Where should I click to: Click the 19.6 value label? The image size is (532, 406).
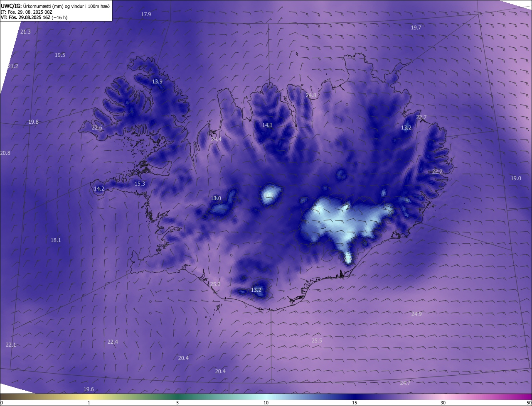tap(89, 389)
